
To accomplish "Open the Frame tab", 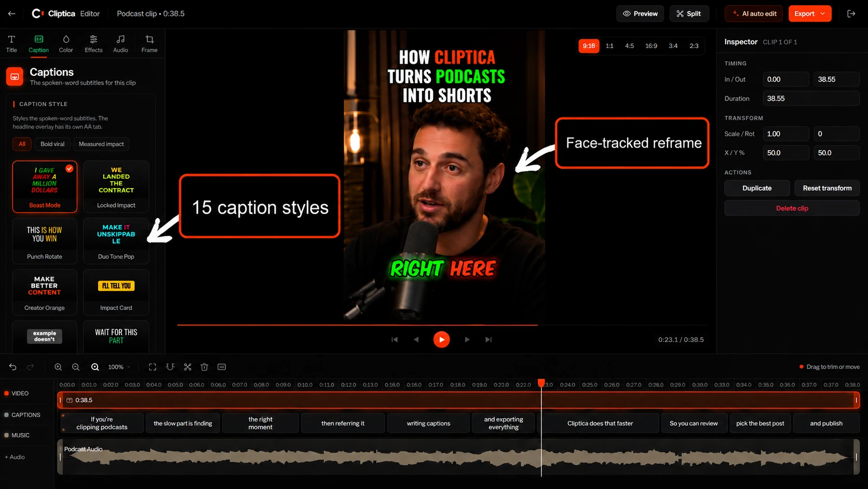I will pos(150,44).
